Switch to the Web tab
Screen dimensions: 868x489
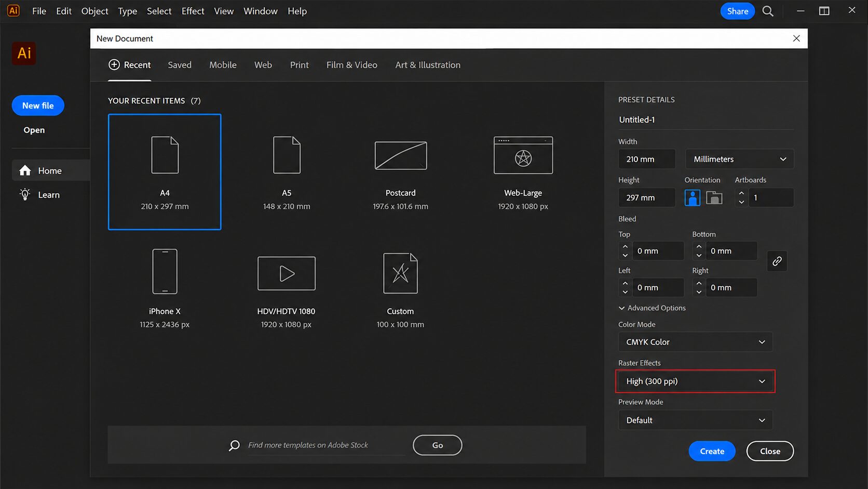coord(263,65)
